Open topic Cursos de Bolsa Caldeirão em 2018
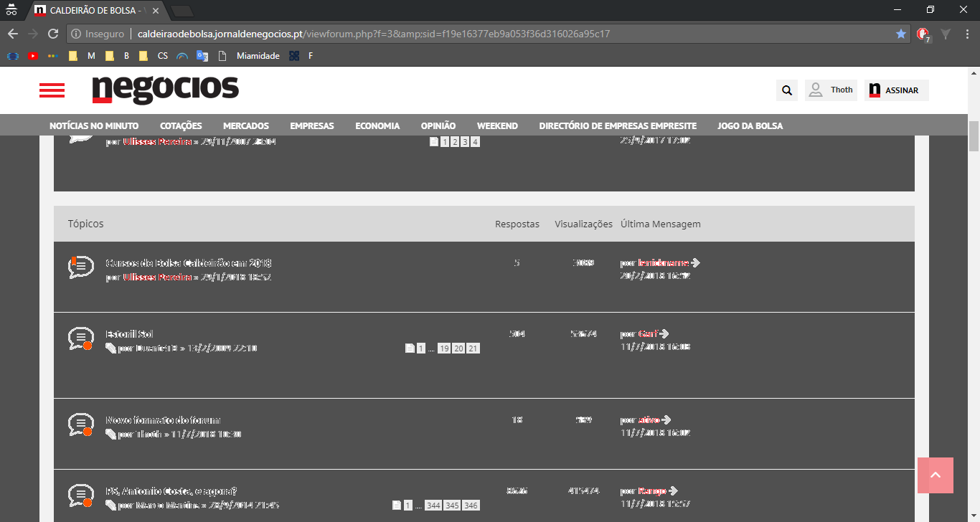The height and width of the screenshot is (522, 980). [x=189, y=263]
